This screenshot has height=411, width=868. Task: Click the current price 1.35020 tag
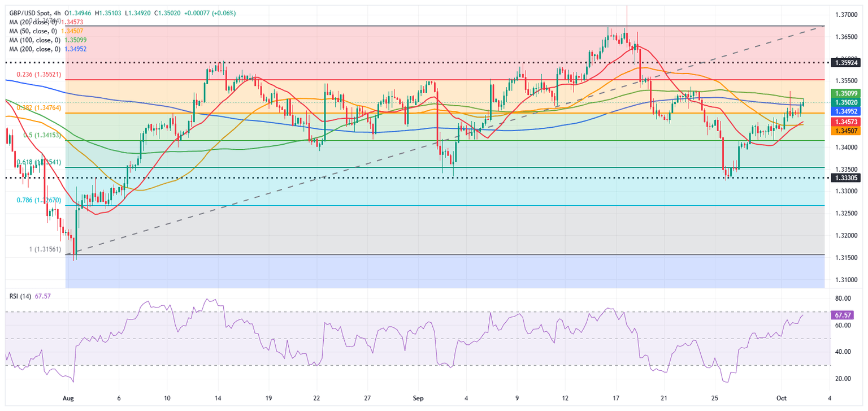847,102
